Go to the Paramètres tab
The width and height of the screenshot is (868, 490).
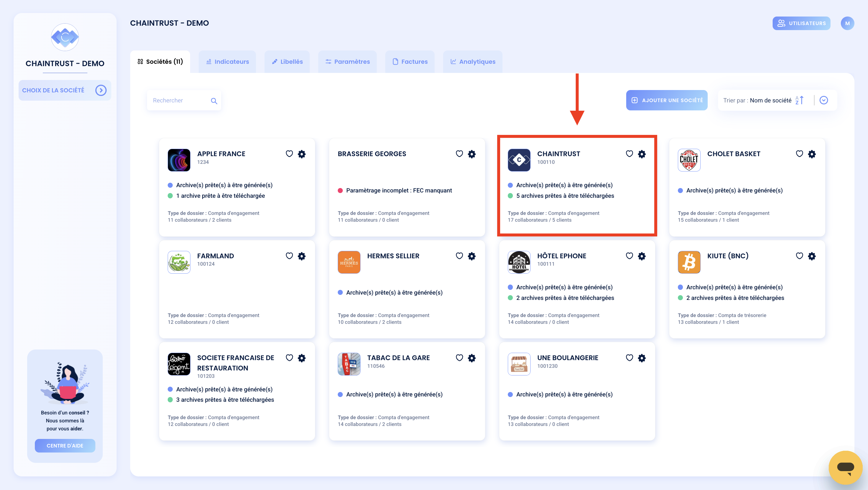pyautogui.click(x=347, y=62)
